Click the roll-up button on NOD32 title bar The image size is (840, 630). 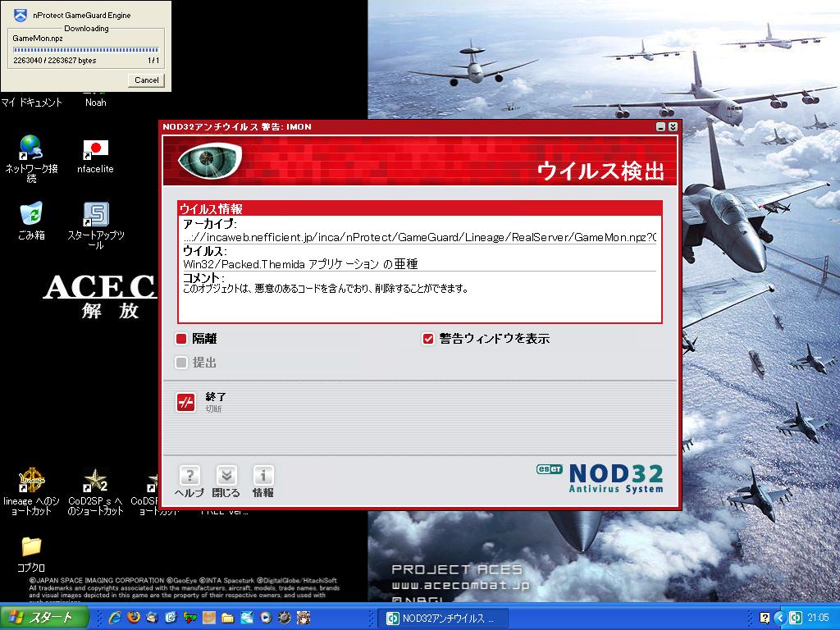coord(673,127)
